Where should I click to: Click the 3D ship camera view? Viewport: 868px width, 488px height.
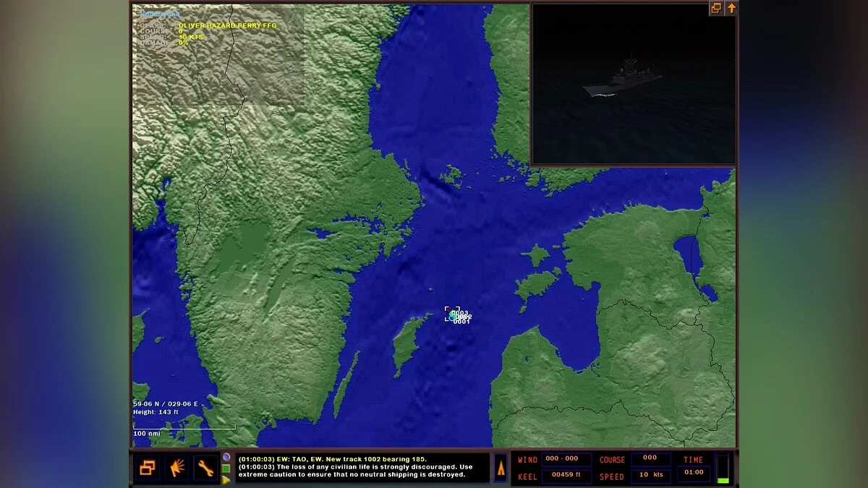click(634, 84)
